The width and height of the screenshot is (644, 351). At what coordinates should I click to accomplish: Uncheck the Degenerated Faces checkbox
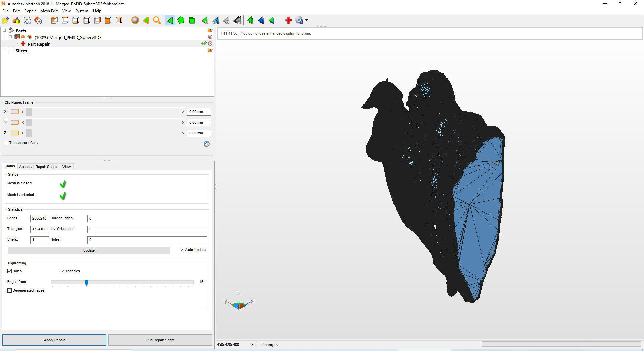9,291
